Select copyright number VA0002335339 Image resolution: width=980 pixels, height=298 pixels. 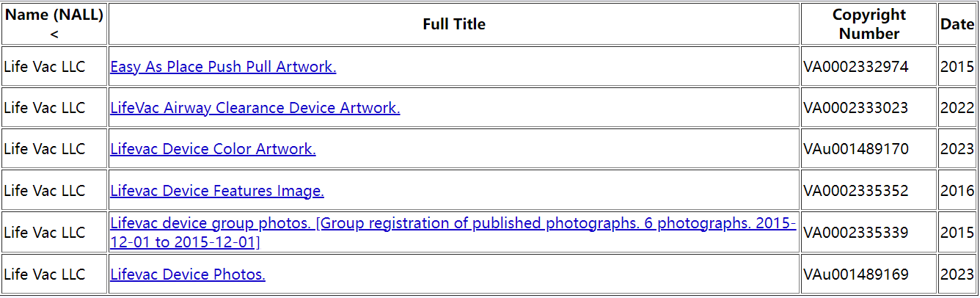point(855,233)
